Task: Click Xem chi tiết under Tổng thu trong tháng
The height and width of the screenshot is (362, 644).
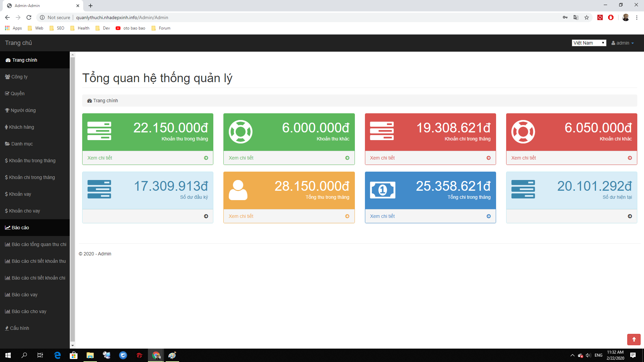Action: click(x=241, y=216)
